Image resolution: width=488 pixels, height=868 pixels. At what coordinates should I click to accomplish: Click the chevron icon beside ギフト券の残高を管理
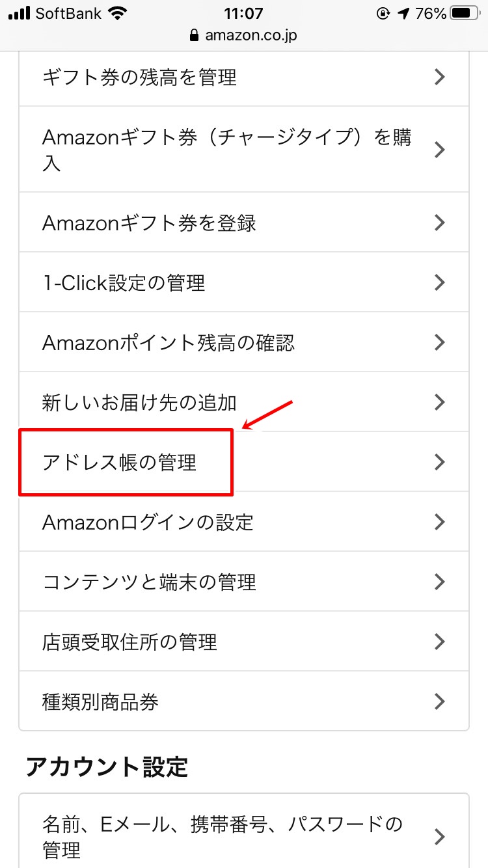pyautogui.click(x=440, y=77)
